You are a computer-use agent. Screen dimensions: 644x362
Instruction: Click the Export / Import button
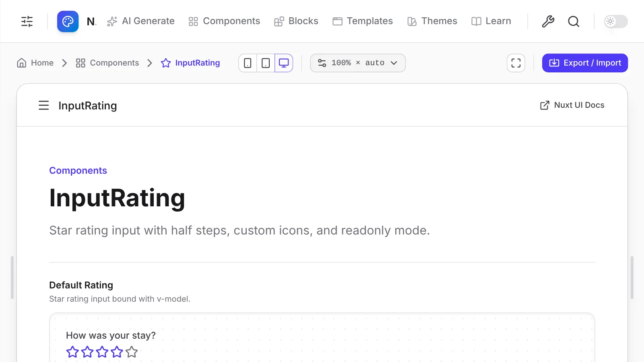pyautogui.click(x=585, y=63)
